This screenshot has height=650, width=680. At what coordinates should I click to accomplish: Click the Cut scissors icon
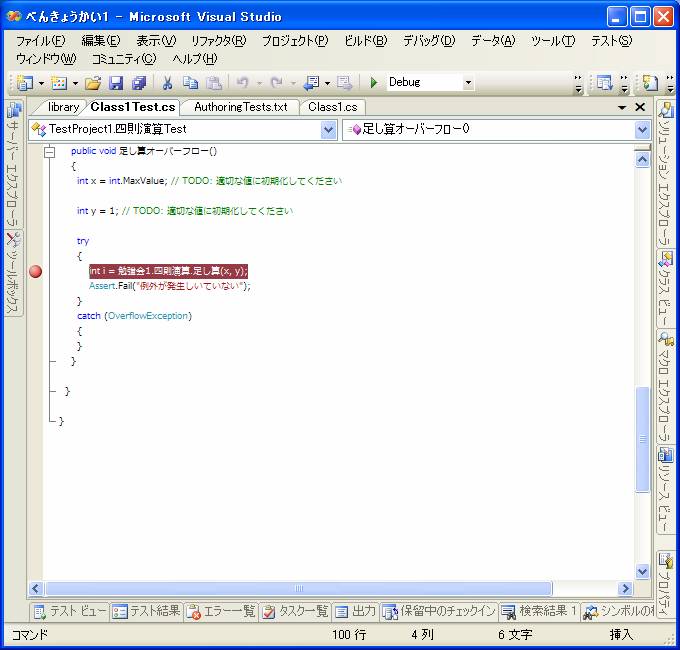tap(168, 83)
